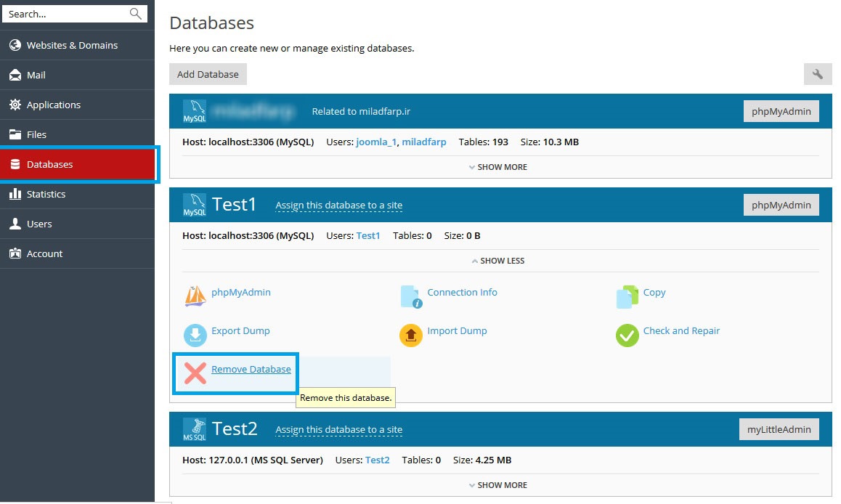Click the green Check and Repair icon
The image size is (841, 504).
(x=627, y=335)
